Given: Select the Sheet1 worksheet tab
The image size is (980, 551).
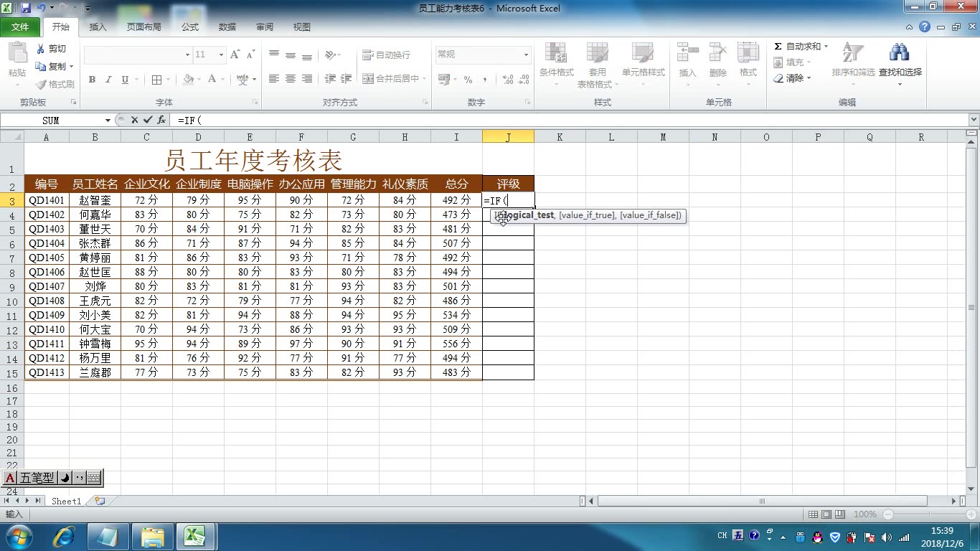Looking at the screenshot, I should coord(66,501).
